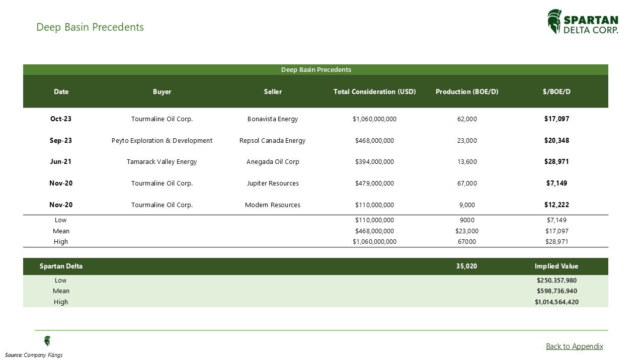Click the Implied Value header
Screen dimensions: 644x362
click(x=556, y=266)
